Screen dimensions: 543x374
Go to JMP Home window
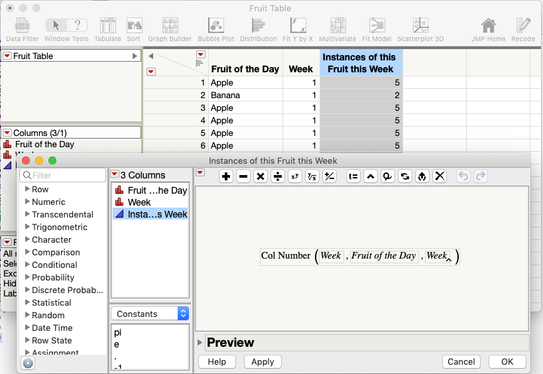pos(488,30)
